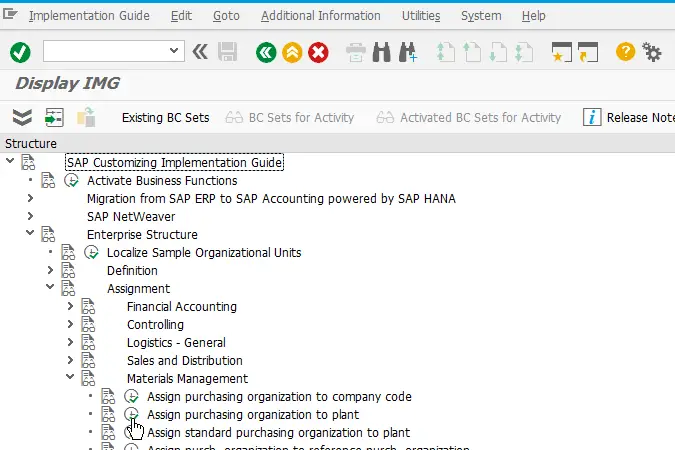Viewport: 675px width, 450px height.
Task: Open documentation icon for Enterprise Structure
Action: click(x=48, y=234)
